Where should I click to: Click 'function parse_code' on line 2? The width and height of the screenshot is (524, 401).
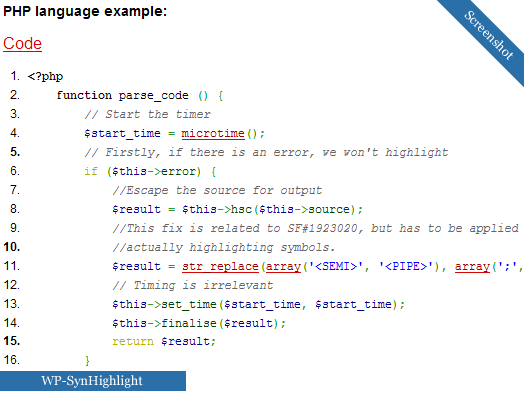(122, 96)
